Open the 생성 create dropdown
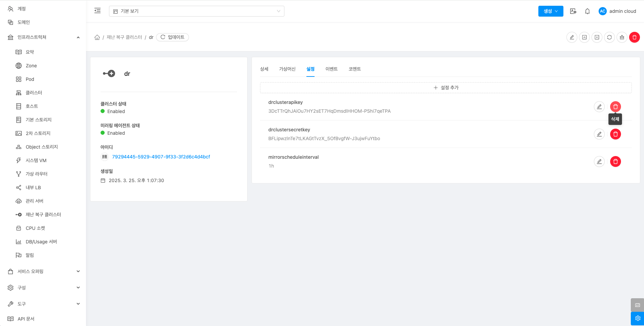The width and height of the screenshot is (644, 326). (x=551, y=11)
